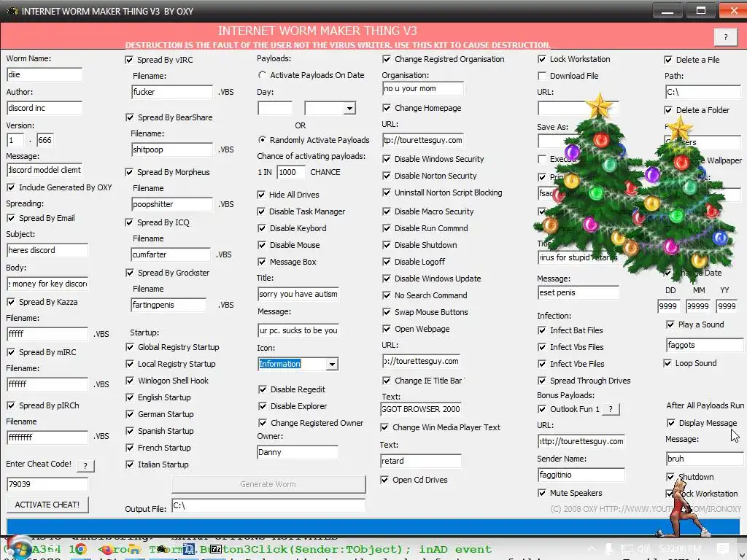
Task: Toggle Disable Shutdown checkbox
Action: (387, 245)
